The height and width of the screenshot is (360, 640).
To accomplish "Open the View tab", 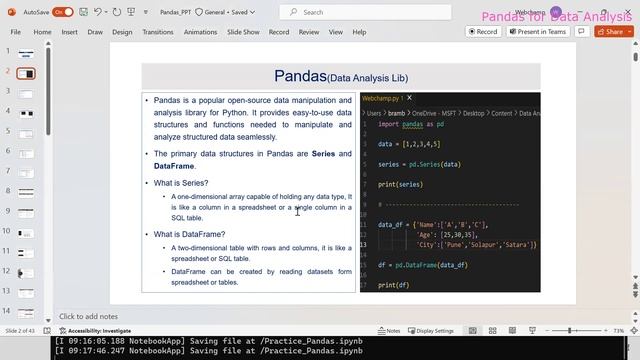I will click(336, 32).
